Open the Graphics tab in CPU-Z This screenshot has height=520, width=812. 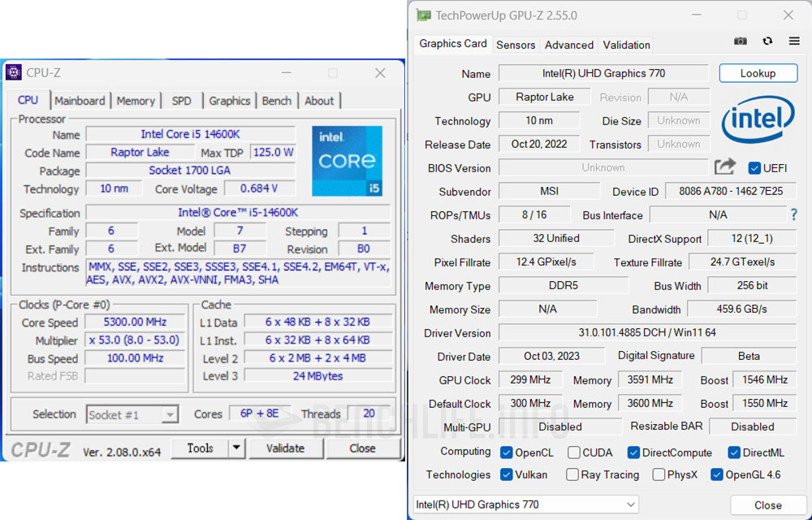click(230, 101)
